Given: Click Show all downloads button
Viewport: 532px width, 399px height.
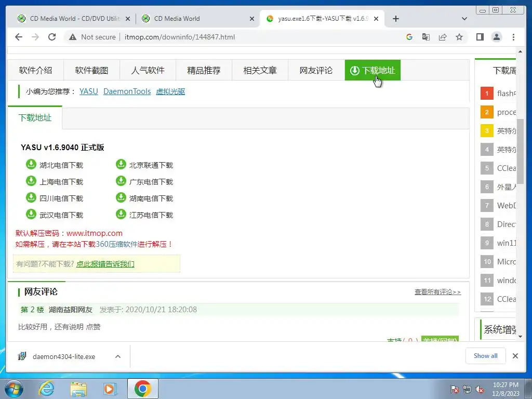Looking at the screenshot, I should pos(486,355).
